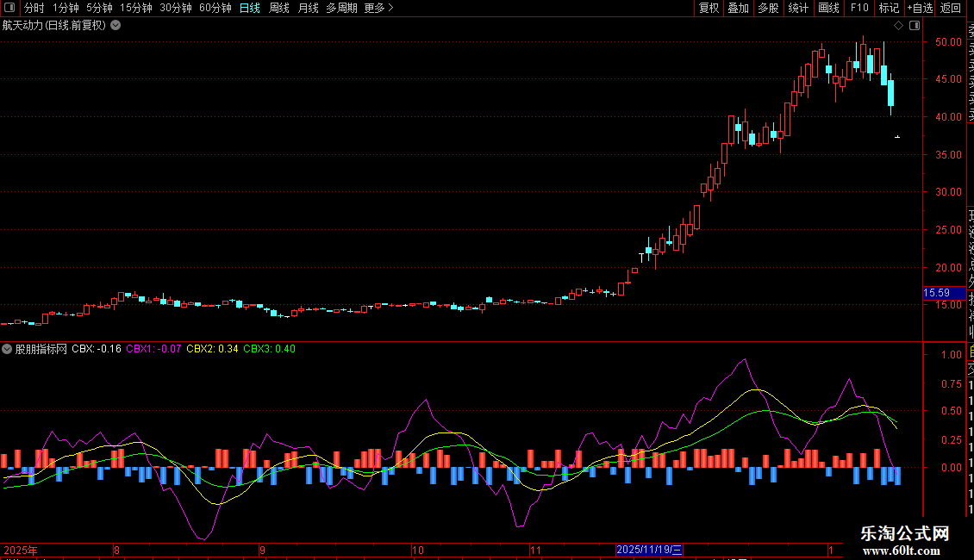
Task: Select the 15分钟 period tab
Action: tap(136, 8)
